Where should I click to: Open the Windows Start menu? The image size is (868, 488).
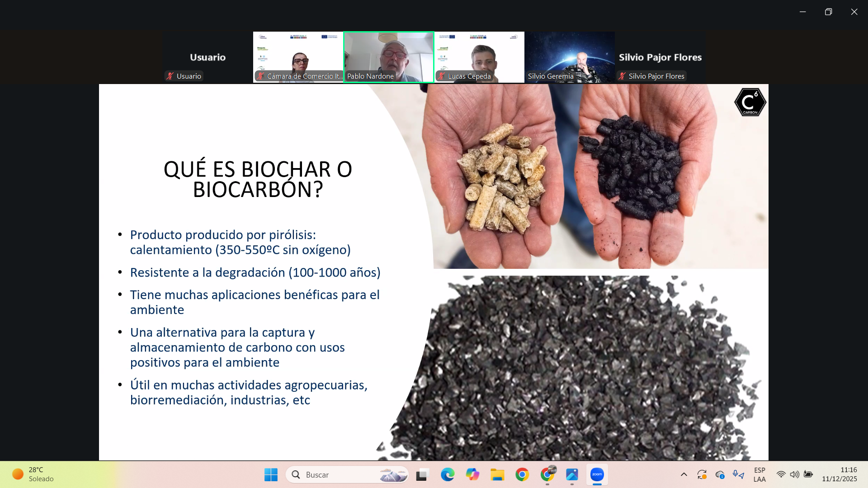pyautogui.click(x=271, y=474)
